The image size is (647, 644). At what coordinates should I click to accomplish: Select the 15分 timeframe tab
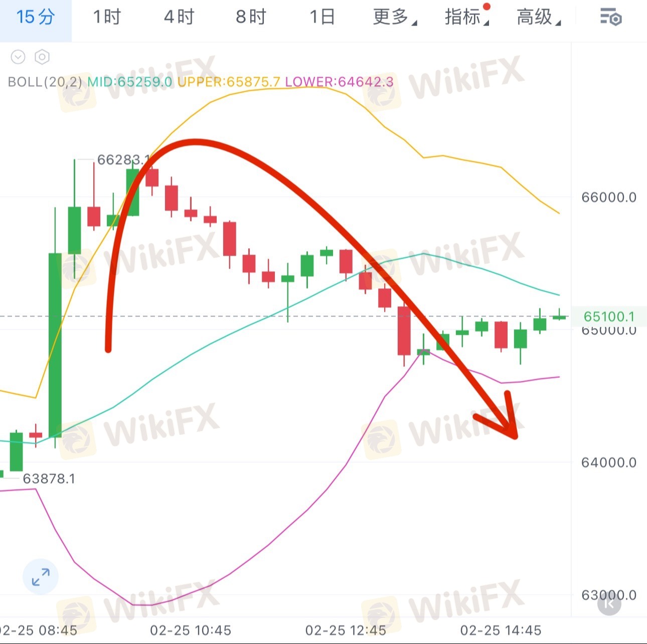tap(36, 18)
